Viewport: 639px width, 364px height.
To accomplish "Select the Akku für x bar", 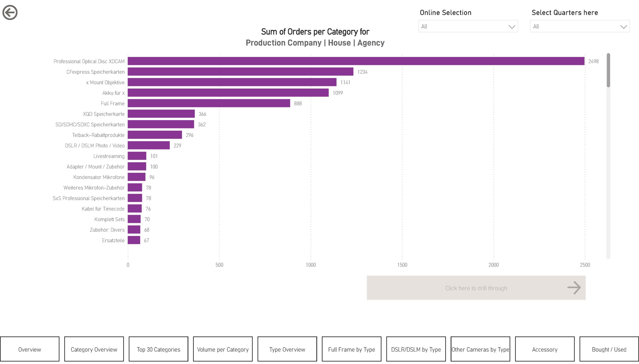I will pyautogui.click(x=228, y=92).
